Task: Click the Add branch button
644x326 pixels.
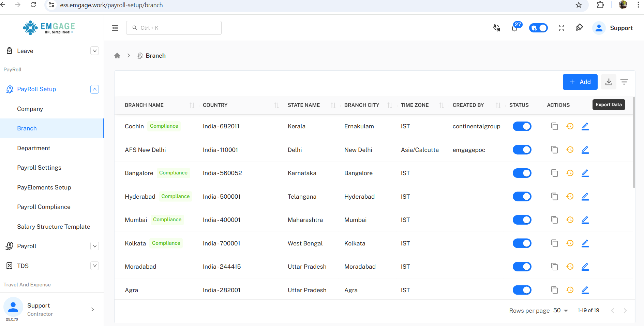Action: (580, 82)
